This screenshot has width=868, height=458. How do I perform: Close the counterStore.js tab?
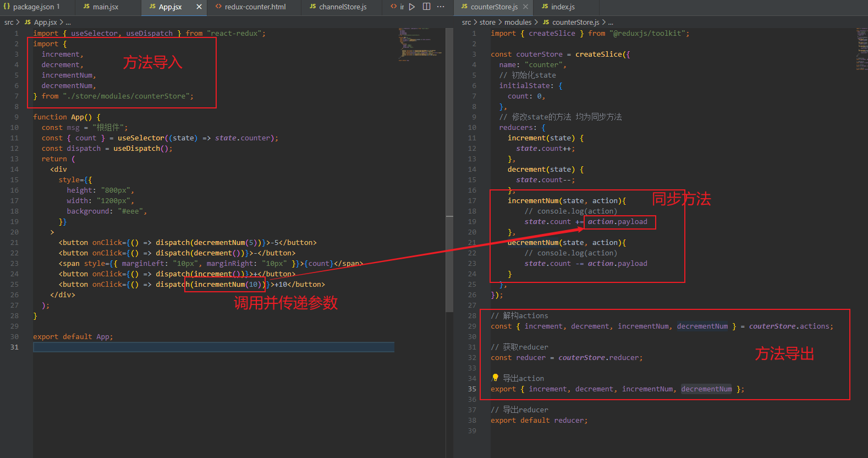[525, 7]
